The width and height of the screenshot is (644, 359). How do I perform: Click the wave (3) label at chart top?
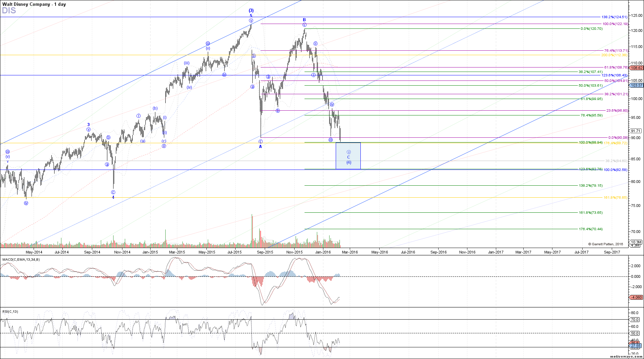click(251, 11)
